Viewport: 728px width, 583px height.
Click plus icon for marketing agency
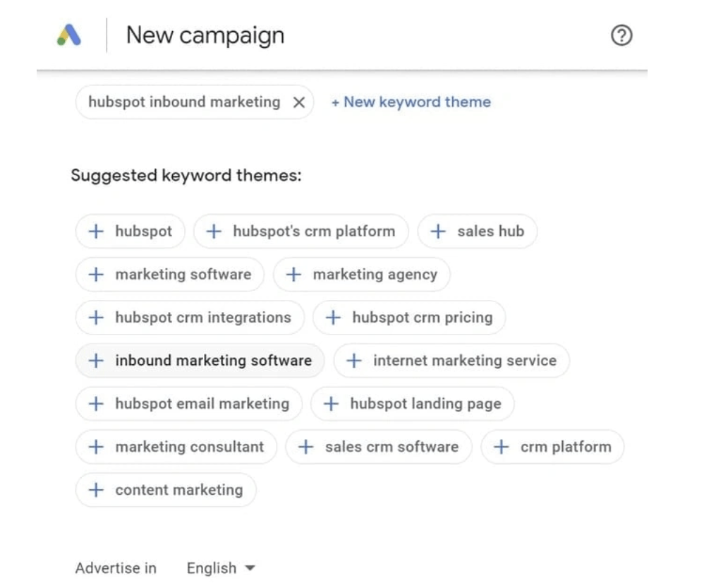[293, 274]
